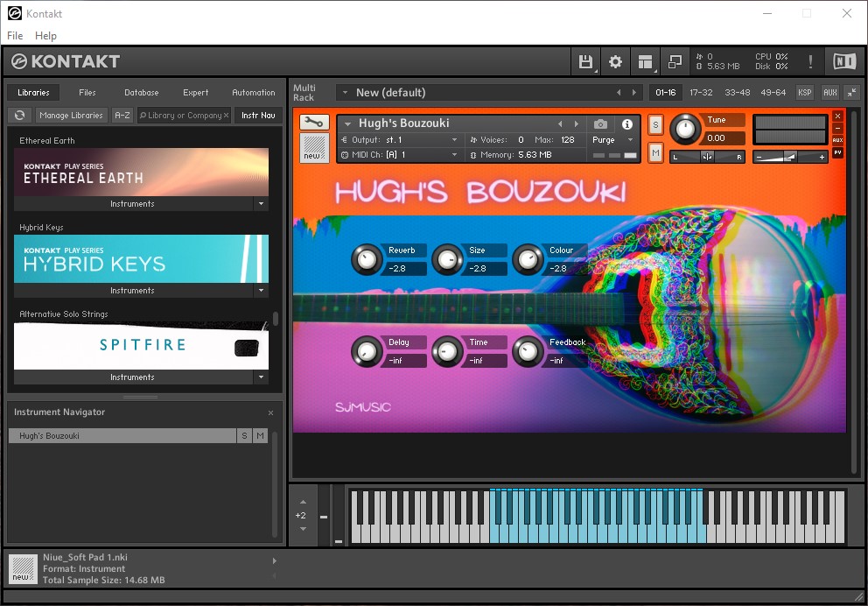Image resolution: width=868 pixels, height=606 pixels.
Task: Toggle the Instr Nav button
Action: 258,116
